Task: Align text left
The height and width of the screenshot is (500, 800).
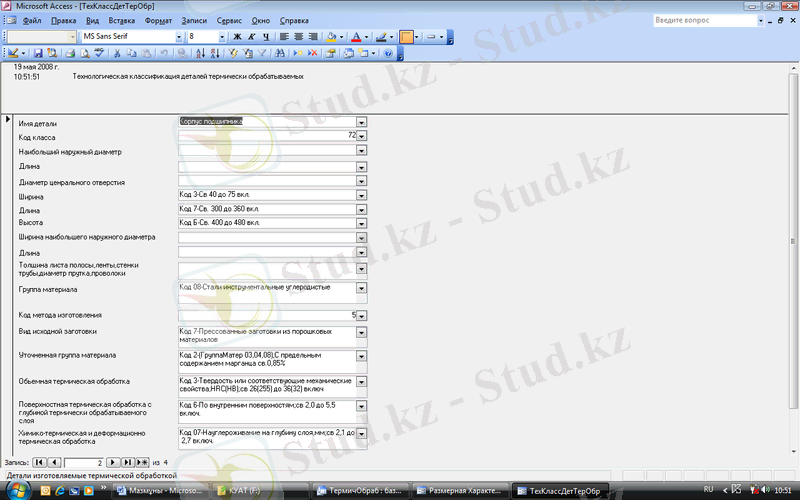Action: pyautogui.click(x=284, y=37)
